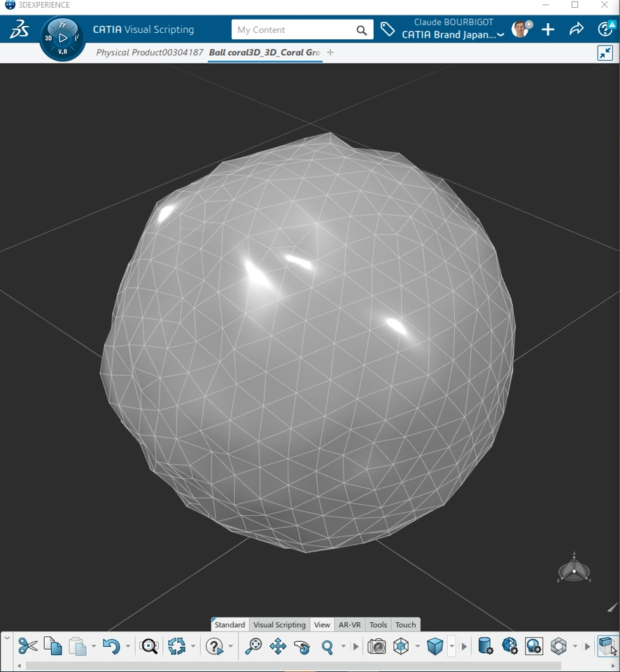This screenshot has height=672, width=620.
Task: Open the Visual Scripting toolbar tab
Action: coord(279,624)
